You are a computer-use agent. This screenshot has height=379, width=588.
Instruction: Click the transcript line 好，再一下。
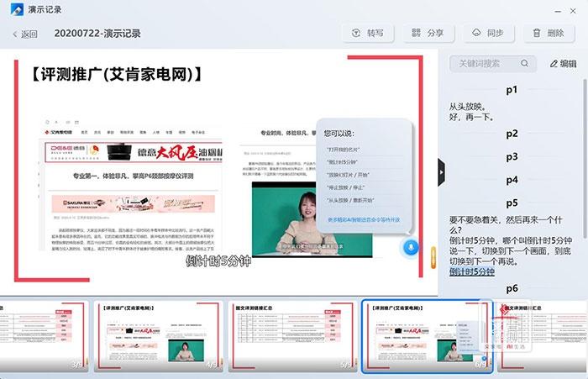point(472,117)
